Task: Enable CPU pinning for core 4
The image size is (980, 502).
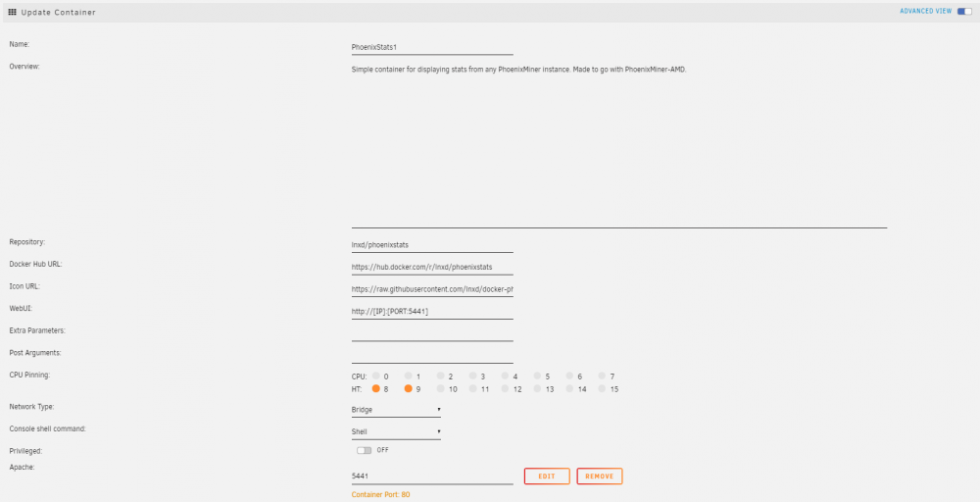Action: click(505, 376)
